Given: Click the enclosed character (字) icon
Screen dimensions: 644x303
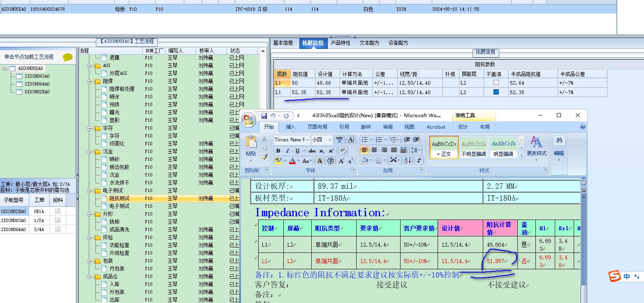Looking at the screenshot, I should [330, 161].
